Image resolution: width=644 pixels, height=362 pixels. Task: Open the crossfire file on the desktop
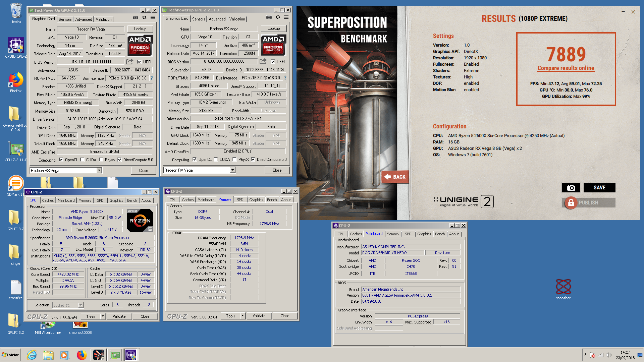coord(16,290)
